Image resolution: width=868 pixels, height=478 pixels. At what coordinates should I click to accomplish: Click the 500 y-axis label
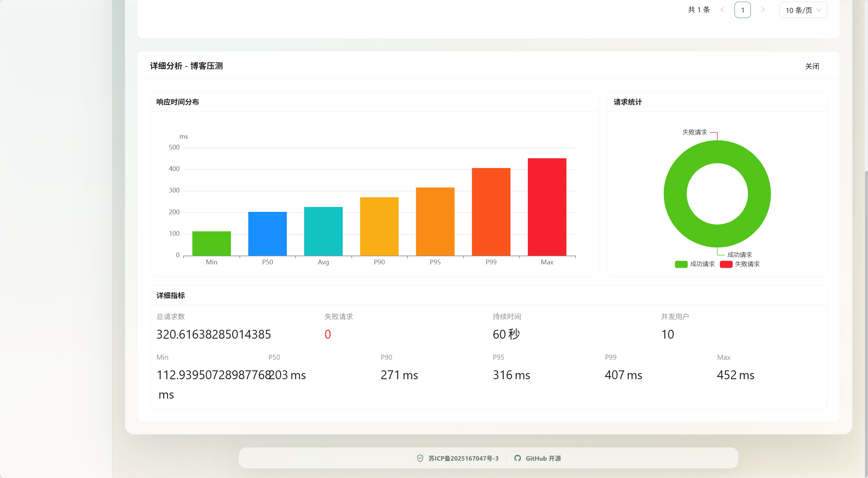tap(174, 148)
